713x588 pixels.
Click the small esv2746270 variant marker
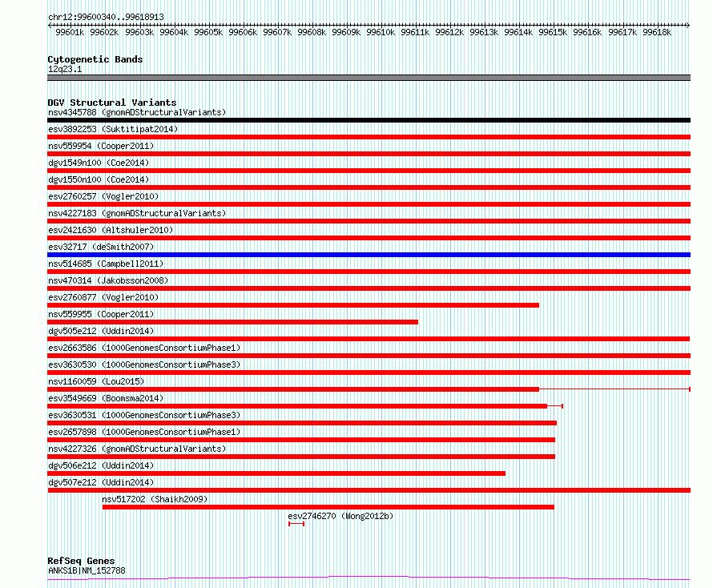pos(296,525)
